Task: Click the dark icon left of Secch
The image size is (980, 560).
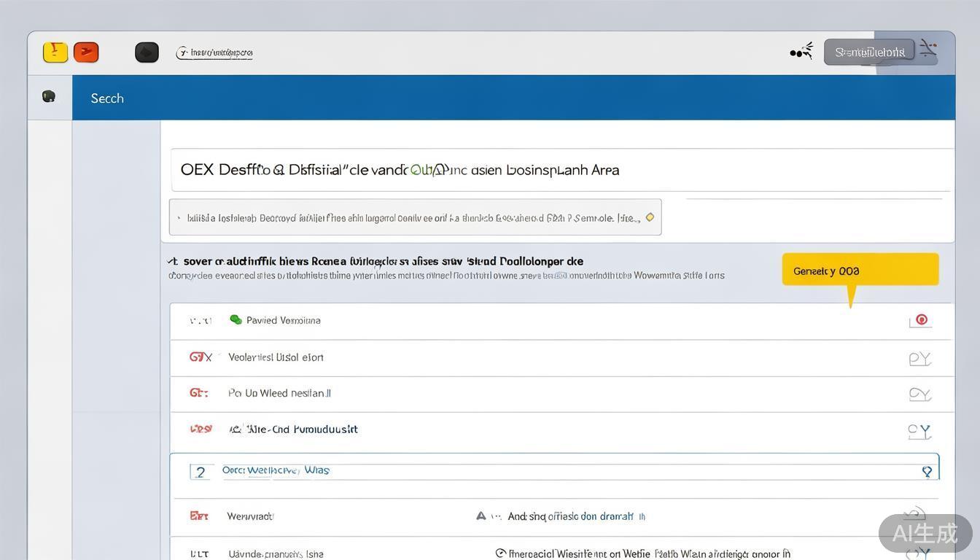Action: (49, 96)
